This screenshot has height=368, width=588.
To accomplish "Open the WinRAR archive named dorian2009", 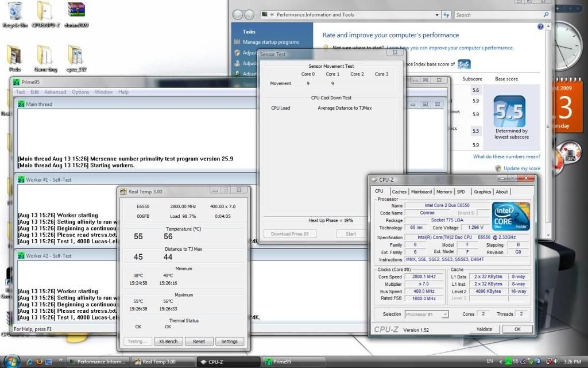I will click(x=76, y=11).
